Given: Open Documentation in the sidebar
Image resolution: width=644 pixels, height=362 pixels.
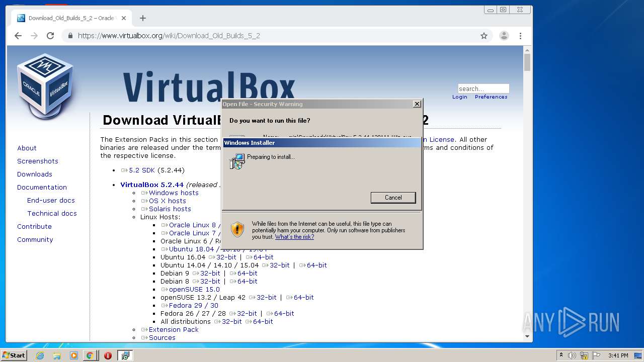Looking at the screenshot, I should coord(42,187).
